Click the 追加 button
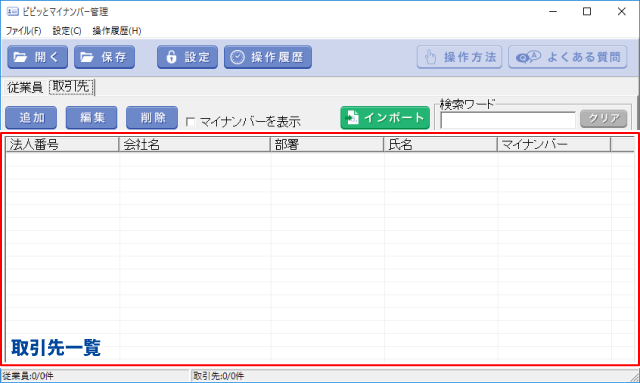Viewport: 640px width, 383px height. point(31,118)
